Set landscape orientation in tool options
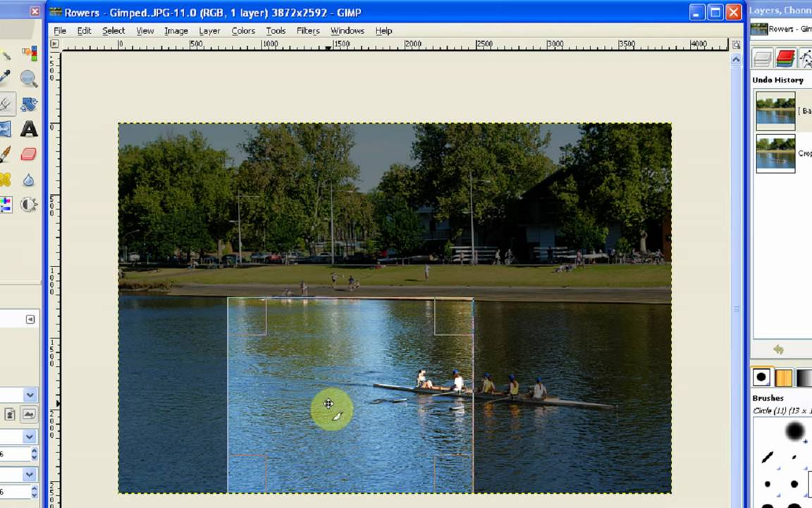Image resolution: width=812 pixels, height=508 pixels. [28, 413]
